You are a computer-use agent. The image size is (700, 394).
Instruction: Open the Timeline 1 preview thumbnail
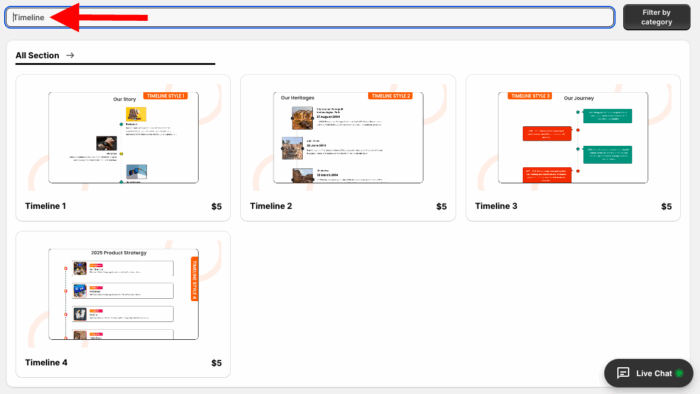124,137
